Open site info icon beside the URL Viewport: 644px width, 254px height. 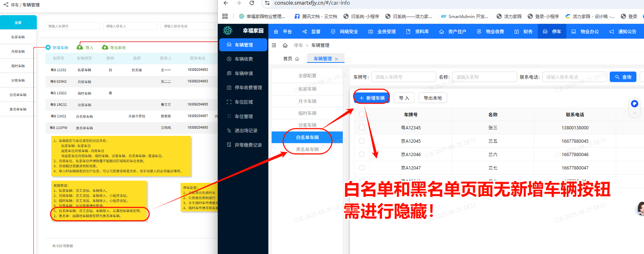tap(267, 3)
